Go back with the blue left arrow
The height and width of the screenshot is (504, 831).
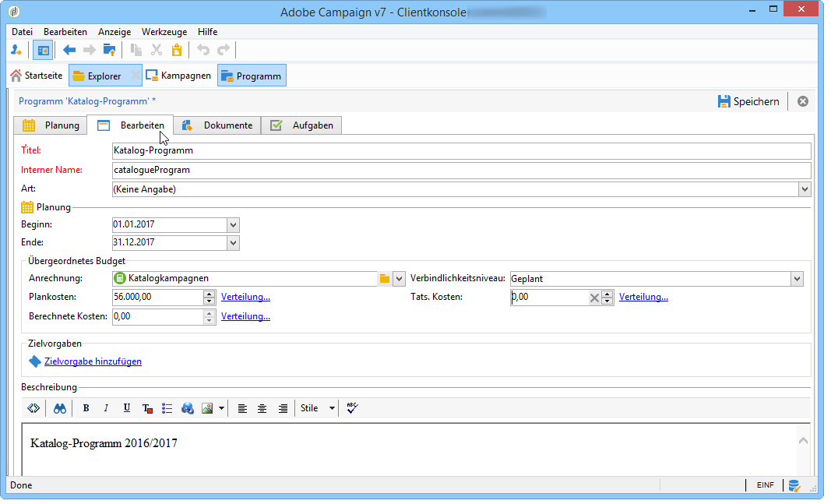[69, 51]
